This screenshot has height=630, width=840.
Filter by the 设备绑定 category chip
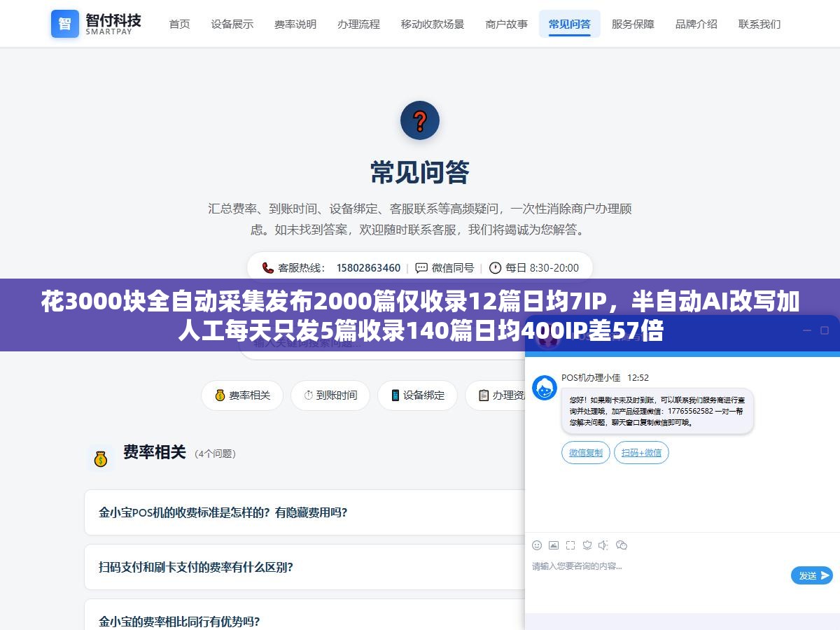pos(417,395)
